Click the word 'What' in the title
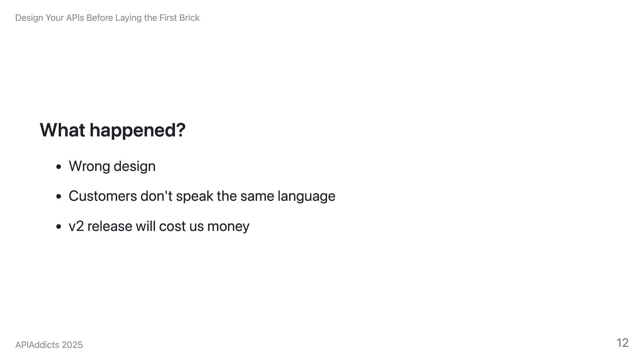Viewport: 644px width, 362px height. click(62, 130)
